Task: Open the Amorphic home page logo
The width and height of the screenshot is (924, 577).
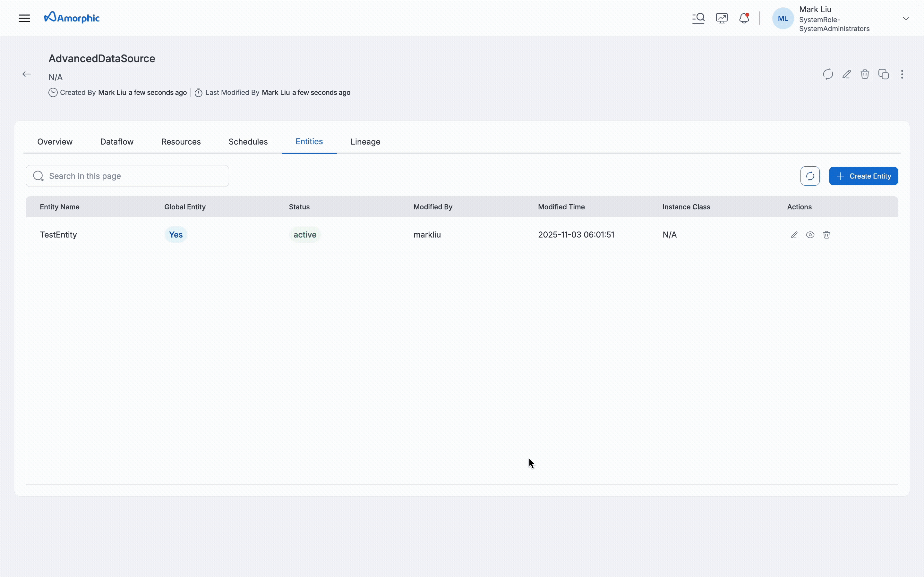Action: [72, 18]
